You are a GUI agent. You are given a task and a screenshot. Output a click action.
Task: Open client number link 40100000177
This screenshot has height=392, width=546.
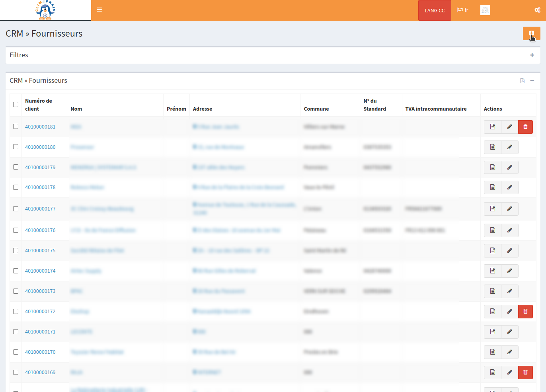(x=40, y=209)
